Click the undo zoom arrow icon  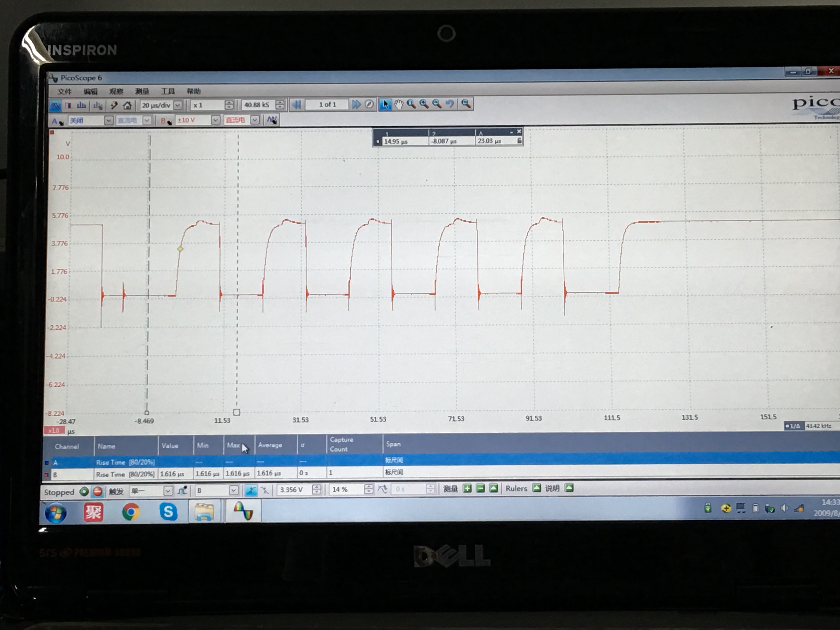click(450, 104)
